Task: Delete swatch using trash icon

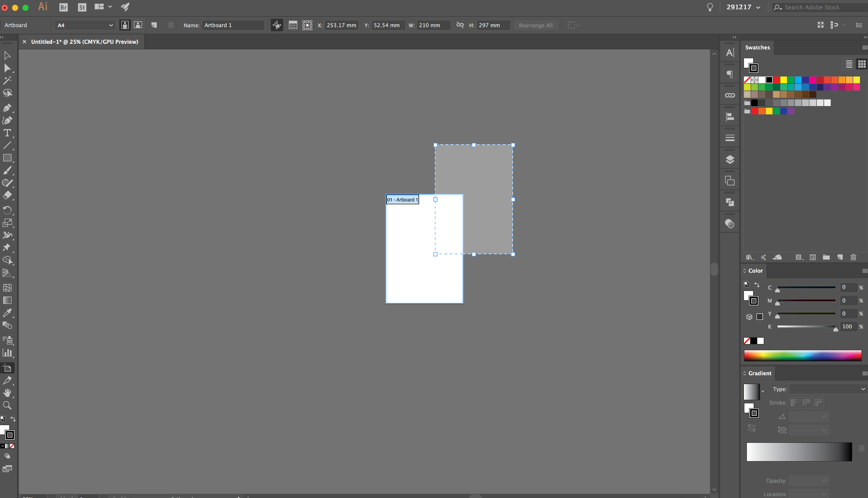Action: click(x=853, y=257)
